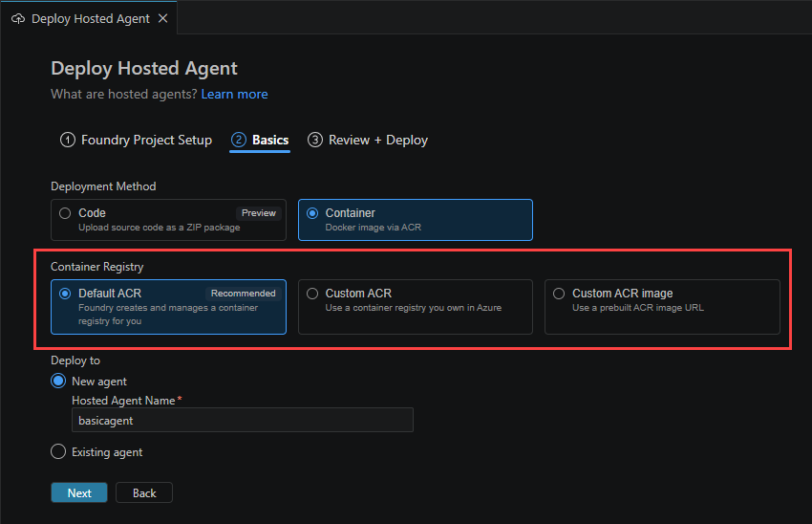Click the Preview badge on Code card
The image size is (812, 524).
point(259,213)
